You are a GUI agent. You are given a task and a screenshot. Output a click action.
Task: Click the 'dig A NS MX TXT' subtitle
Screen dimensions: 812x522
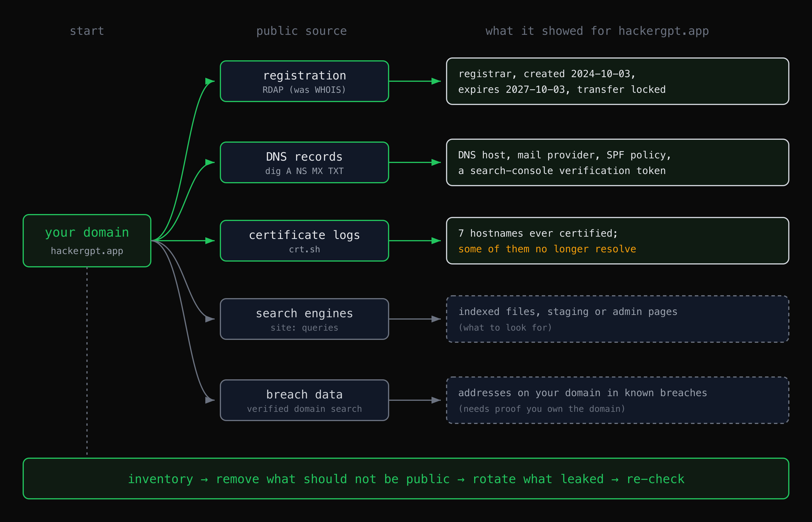tap(304, 171)
